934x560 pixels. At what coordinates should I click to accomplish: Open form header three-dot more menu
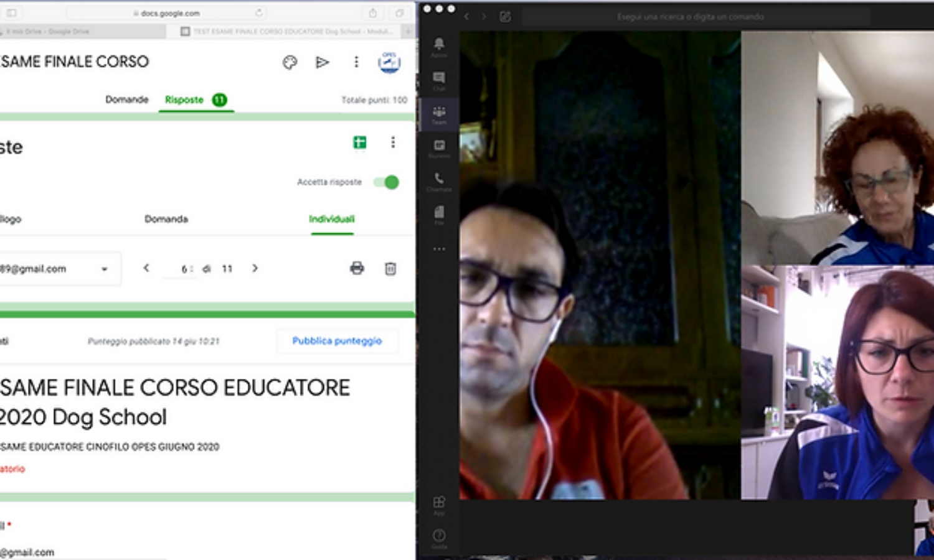[x=356, y=62]
